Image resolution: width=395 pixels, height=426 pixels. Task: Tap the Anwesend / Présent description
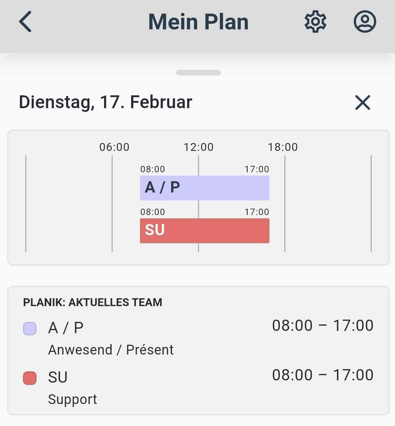click(x=111, y=350)
